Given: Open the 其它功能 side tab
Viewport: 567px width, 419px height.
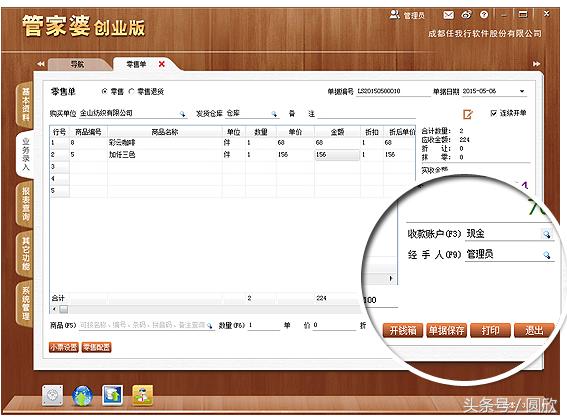Looking at the screenshot, I should coord(25,253).
